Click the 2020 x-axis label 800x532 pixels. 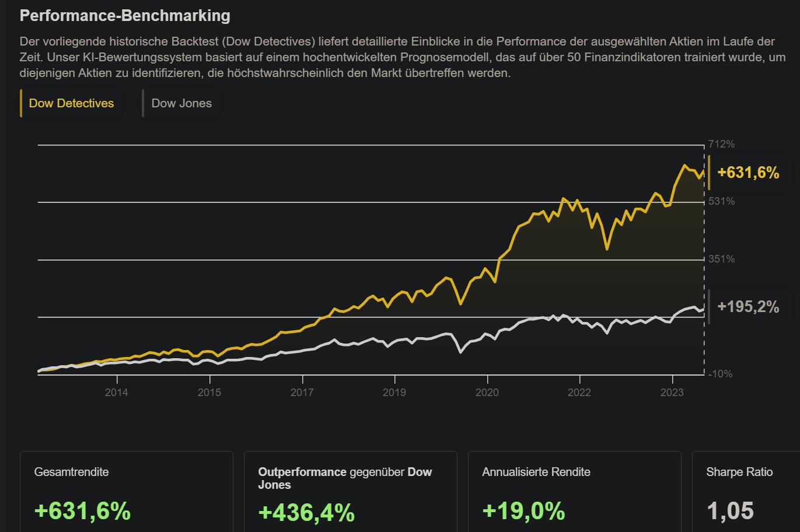[x=487, y=393]
